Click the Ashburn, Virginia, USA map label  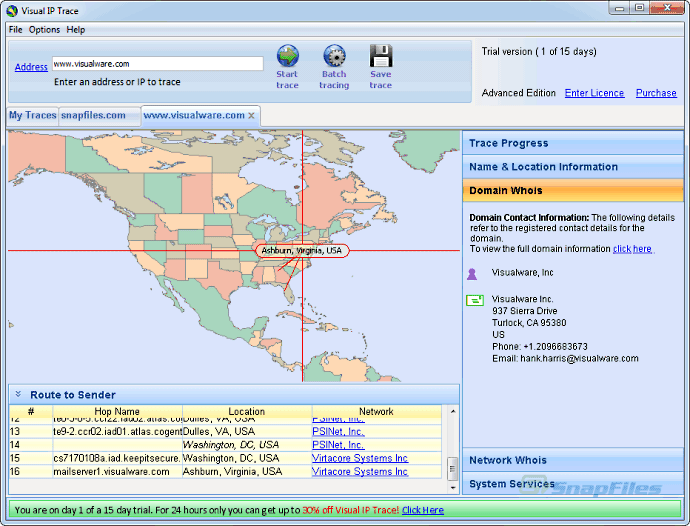click(x=302, y=251)
